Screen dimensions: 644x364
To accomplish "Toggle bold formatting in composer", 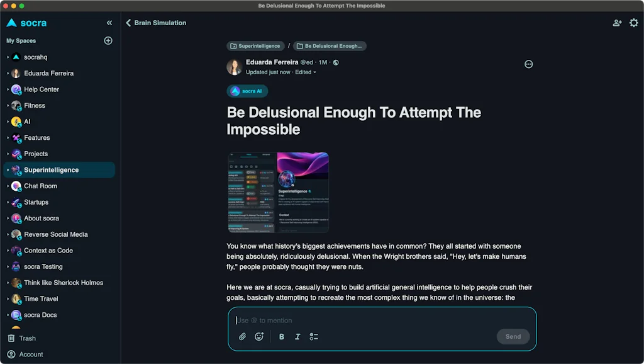I will tap(281, 337).
